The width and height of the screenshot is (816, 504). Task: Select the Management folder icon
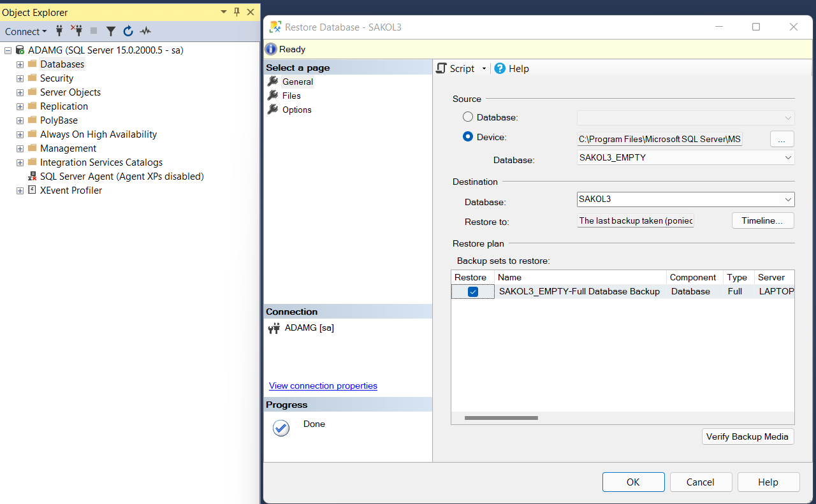click(x=33, y=148)
